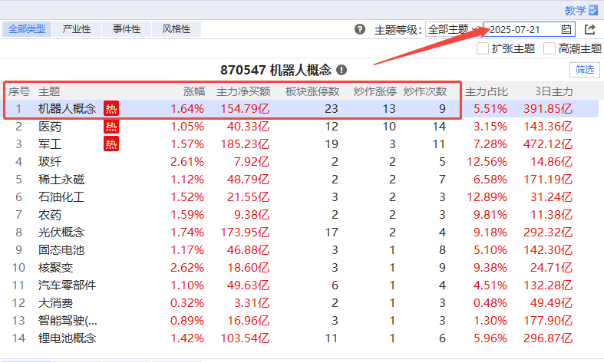Select the 机器人概念 theme row
This screenshot has height=362, width=604.
(299, 109)
